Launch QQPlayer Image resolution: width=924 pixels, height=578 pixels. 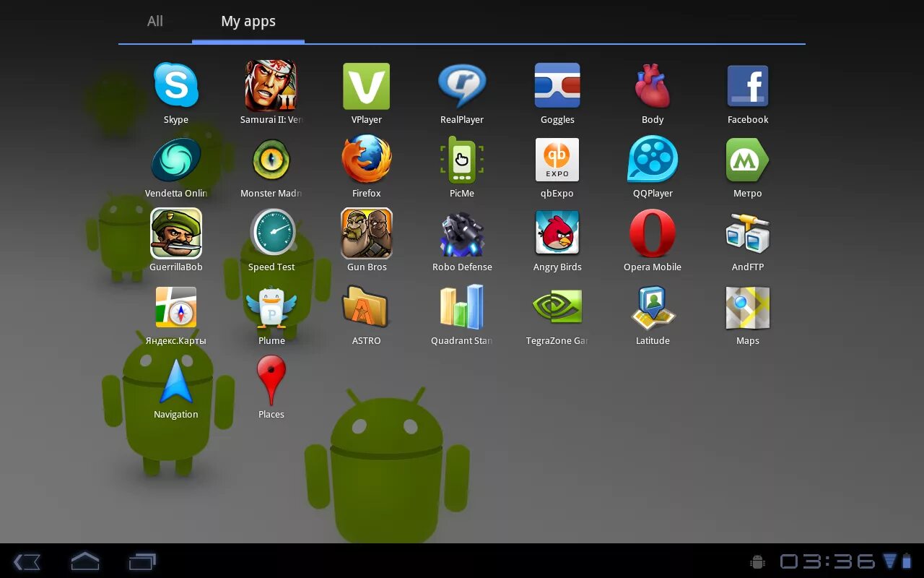tap(653, 160)
